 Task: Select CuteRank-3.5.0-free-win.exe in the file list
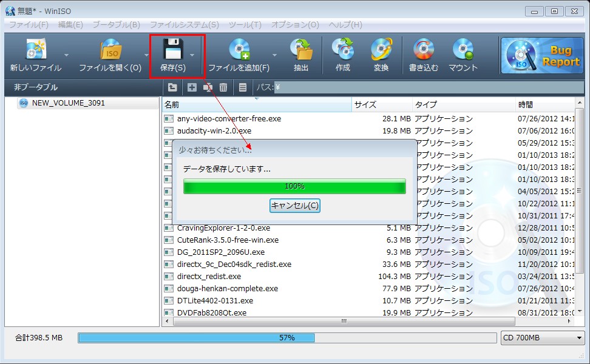[x=228, y=240]
